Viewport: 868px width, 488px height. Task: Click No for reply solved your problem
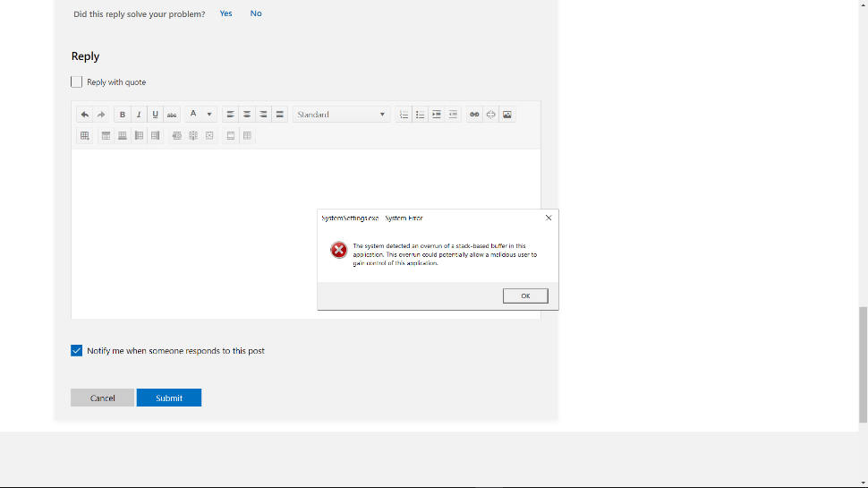(x=256, y=13)
